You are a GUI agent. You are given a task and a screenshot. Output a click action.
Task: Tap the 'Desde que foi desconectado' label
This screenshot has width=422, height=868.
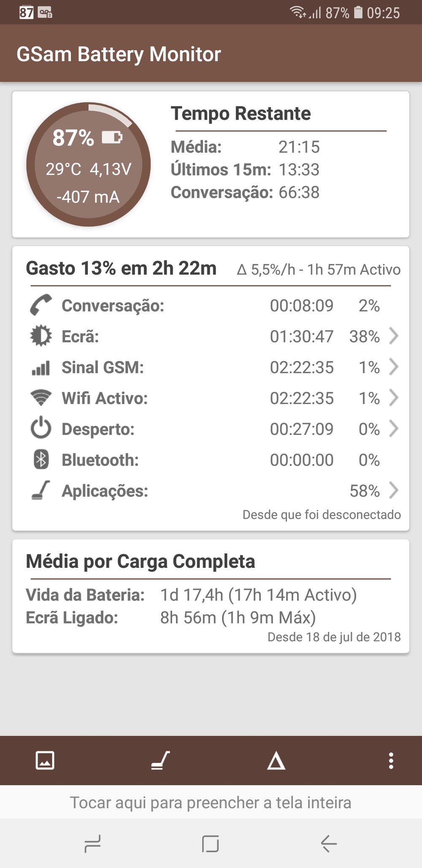click(x=322, y=515)
